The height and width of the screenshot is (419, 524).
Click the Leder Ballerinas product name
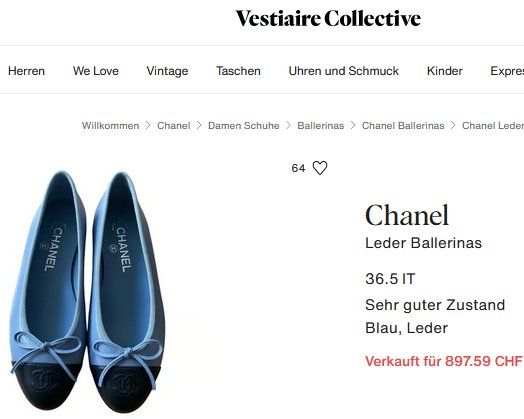423,243
